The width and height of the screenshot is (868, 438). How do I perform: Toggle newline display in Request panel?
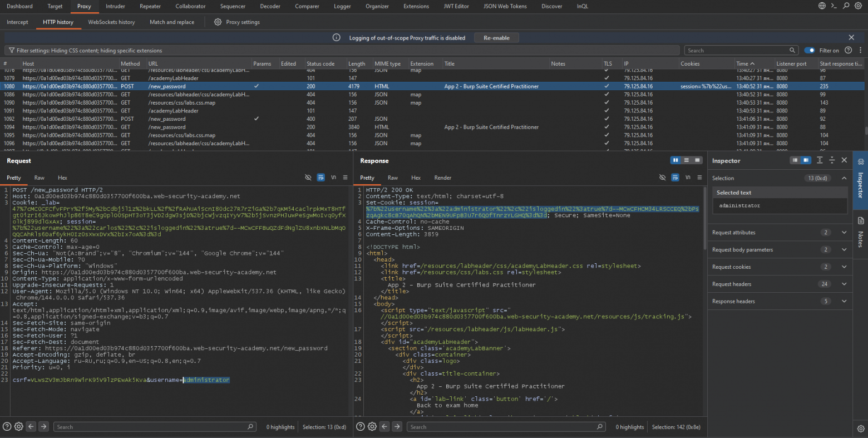coord(333,178)
